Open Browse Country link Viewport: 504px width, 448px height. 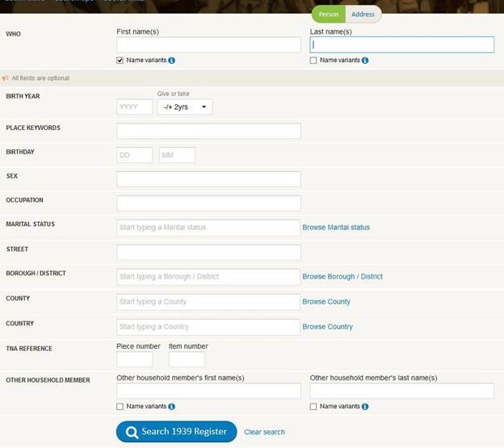(328, 327)
